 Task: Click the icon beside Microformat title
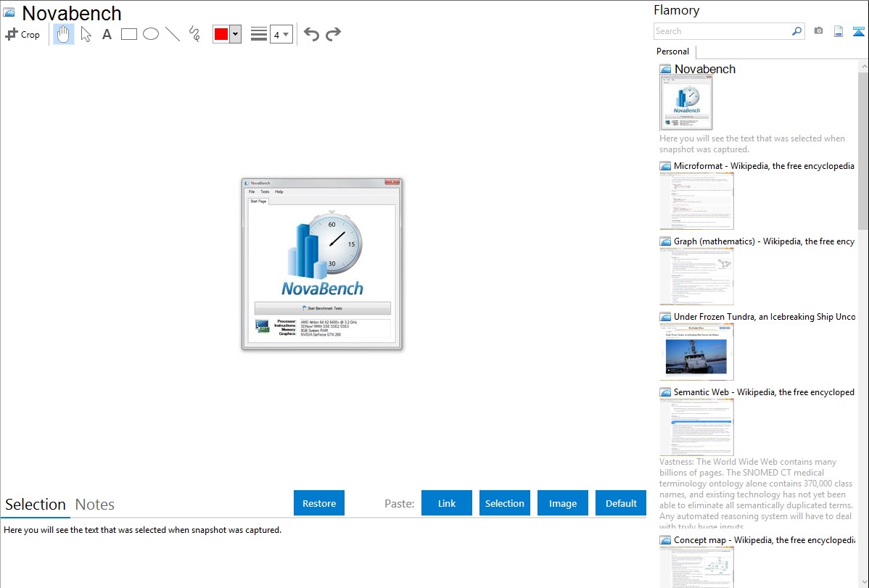point(666,166)
